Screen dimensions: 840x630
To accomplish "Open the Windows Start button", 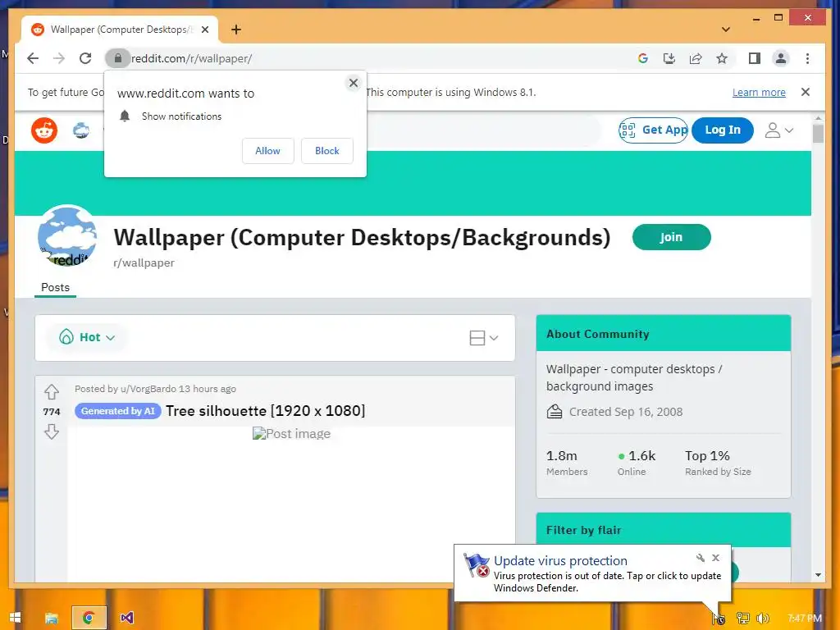I will click(x=15, y=618).
